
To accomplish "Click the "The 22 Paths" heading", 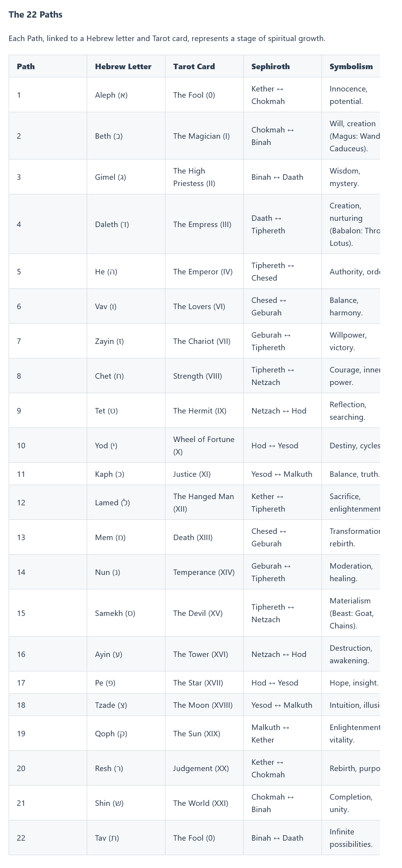I will point(36,14).
